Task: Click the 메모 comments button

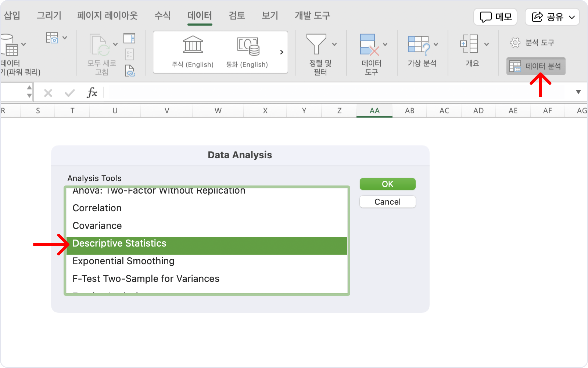Action: pos(495,17)
